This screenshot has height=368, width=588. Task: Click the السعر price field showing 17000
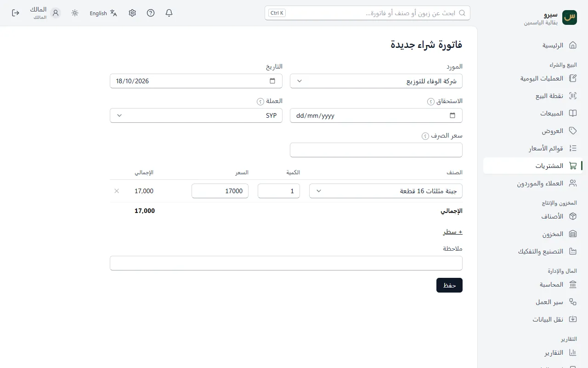pyautogui.click(x=220, y=191)
